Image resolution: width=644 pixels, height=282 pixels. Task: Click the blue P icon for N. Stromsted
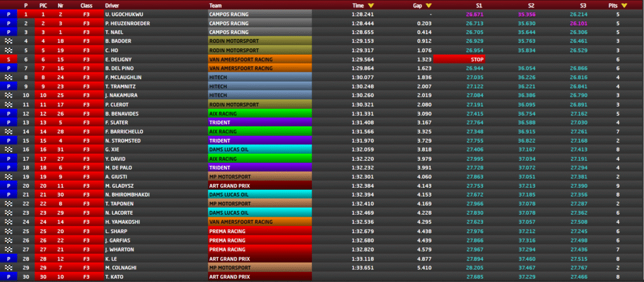[8, 140]
